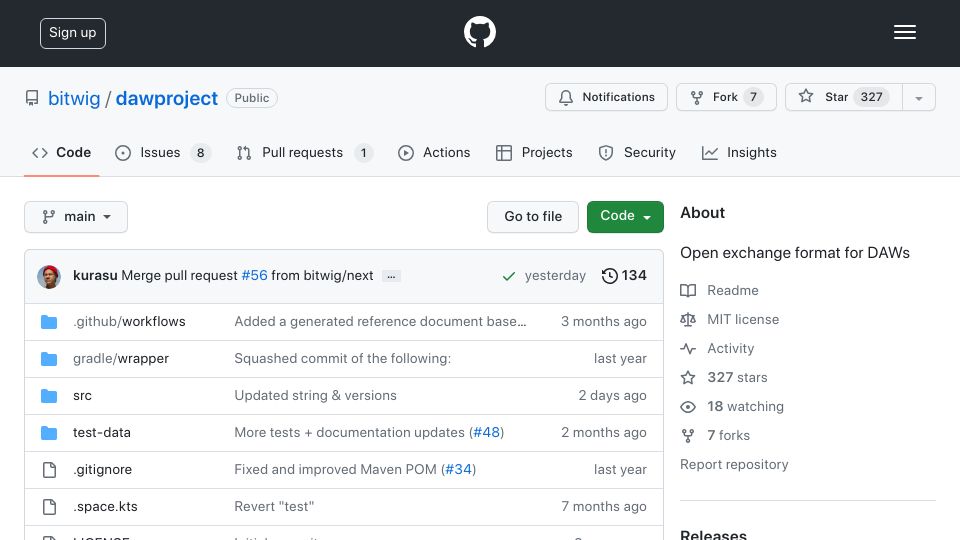Open the kurasu author link
960x540 pixels.
pyautogui.click(x=95, y=276)
